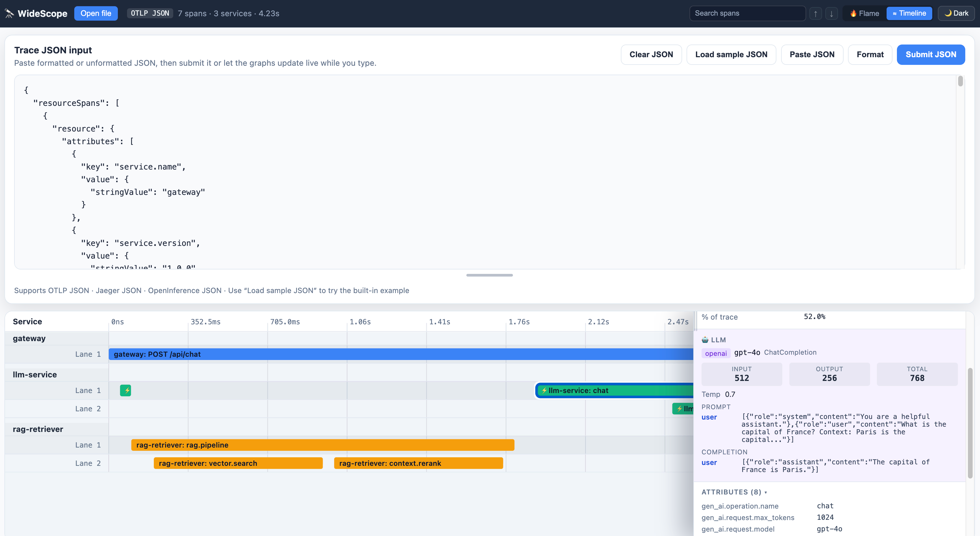Click Paste JSON button
Viewport: 980px width, 536px height.
point(812,55)
